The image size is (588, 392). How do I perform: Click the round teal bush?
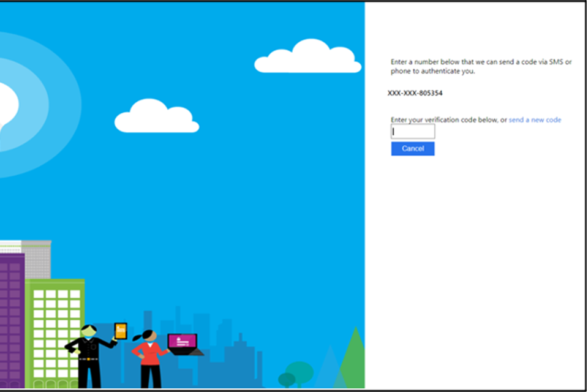299,371
